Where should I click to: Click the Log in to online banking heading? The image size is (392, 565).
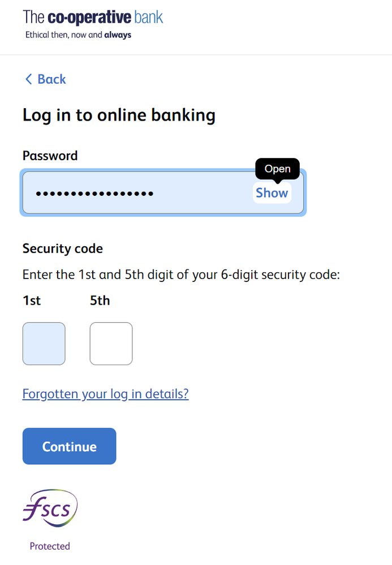(x=119, y=115)
